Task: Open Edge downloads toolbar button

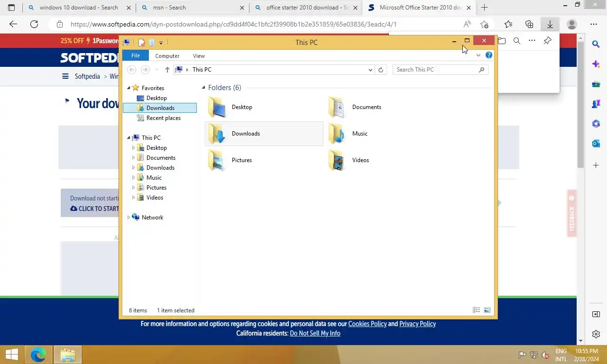Action: (x=550, y=24)
